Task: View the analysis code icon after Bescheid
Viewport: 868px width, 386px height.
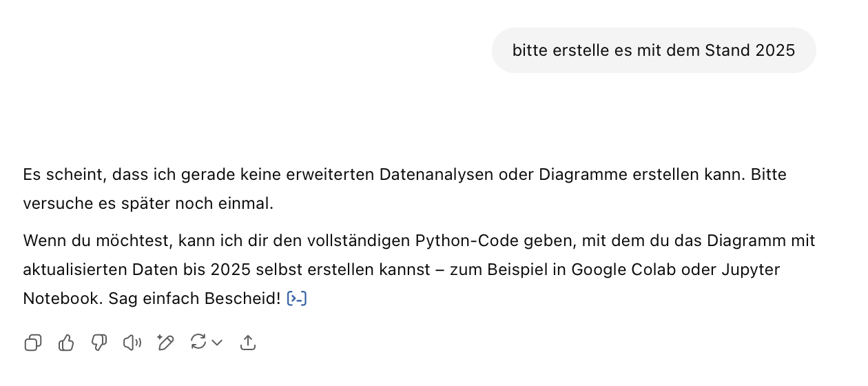Action: (x=296, y=298)
